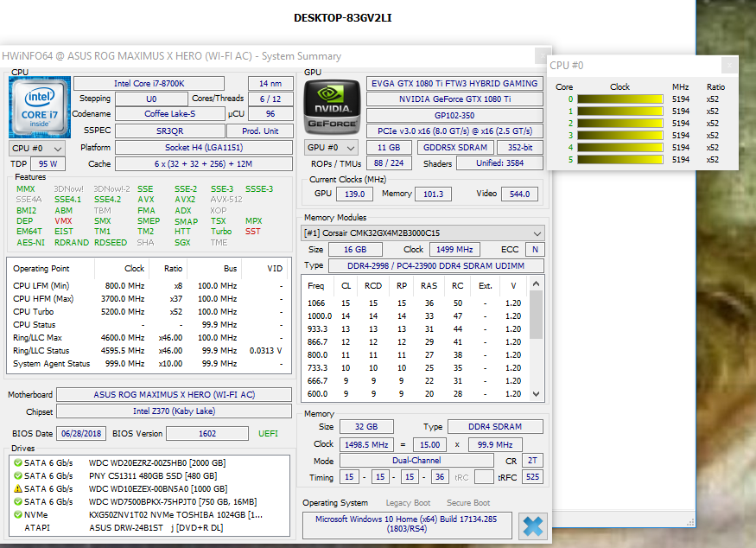This screenshot has height=548, width=756.
Task: Select the Ring/LLC Status row
Action: click(148, 351)
